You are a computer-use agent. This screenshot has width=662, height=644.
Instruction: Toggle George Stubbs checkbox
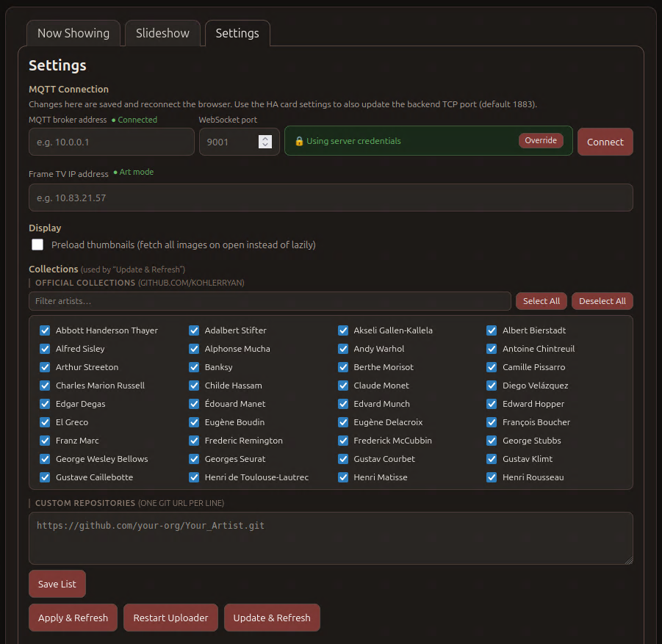[492, 441]
